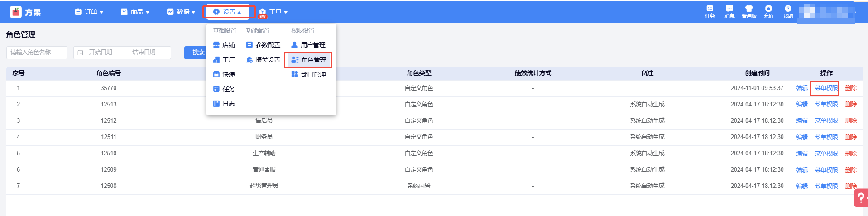Viewport: 868px width, 216px height.
Task: Open 用户管理 in the settings menu
Action: [308, 45]
